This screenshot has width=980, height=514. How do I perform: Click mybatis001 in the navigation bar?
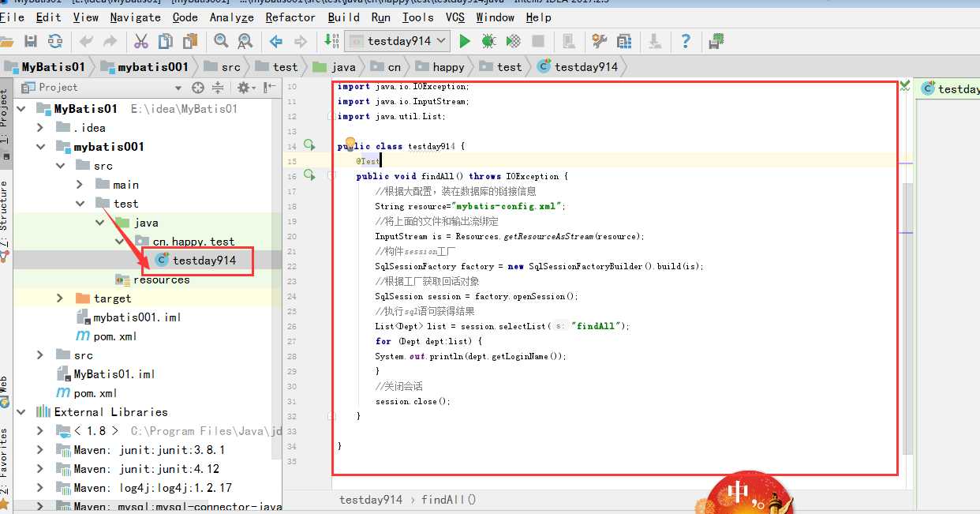(145, 67)
